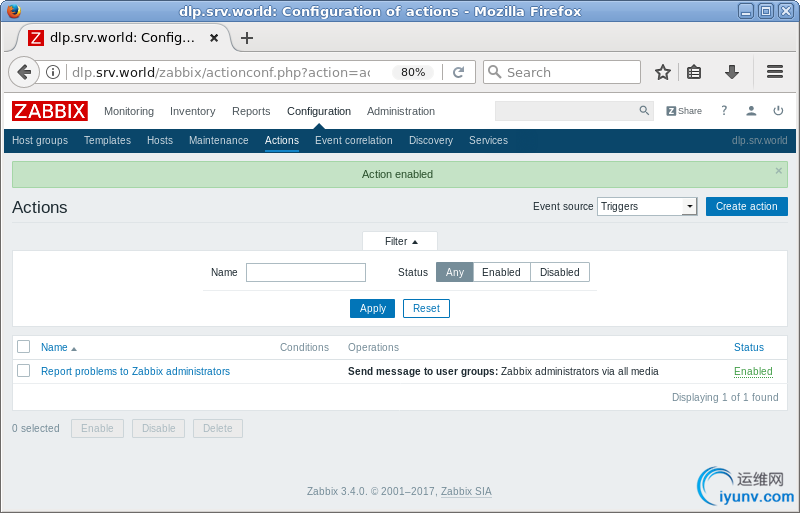Click into the Name filter field
Screen dimensions: 800x513
(x=306, y=272)
